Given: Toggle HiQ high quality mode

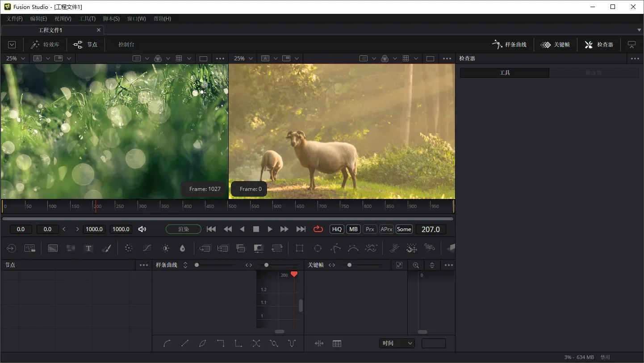Looking at the screenshot, I should click(x=336, y=229).
